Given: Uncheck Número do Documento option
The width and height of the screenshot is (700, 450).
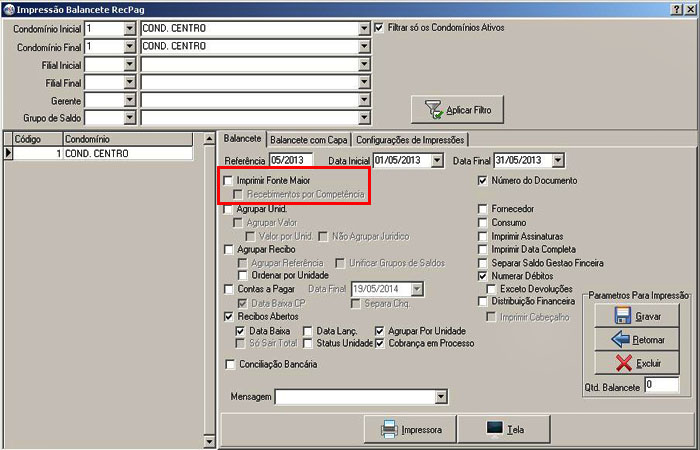Looking at the screenshot, I should (x=483, y=181).
